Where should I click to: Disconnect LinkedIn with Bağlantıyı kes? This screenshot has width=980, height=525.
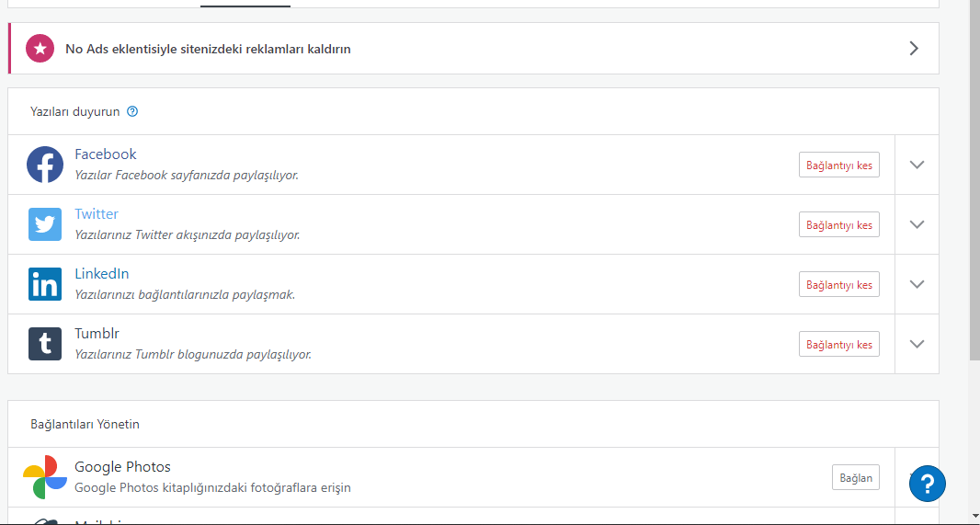pyautogui.click(x=838, y=284)
